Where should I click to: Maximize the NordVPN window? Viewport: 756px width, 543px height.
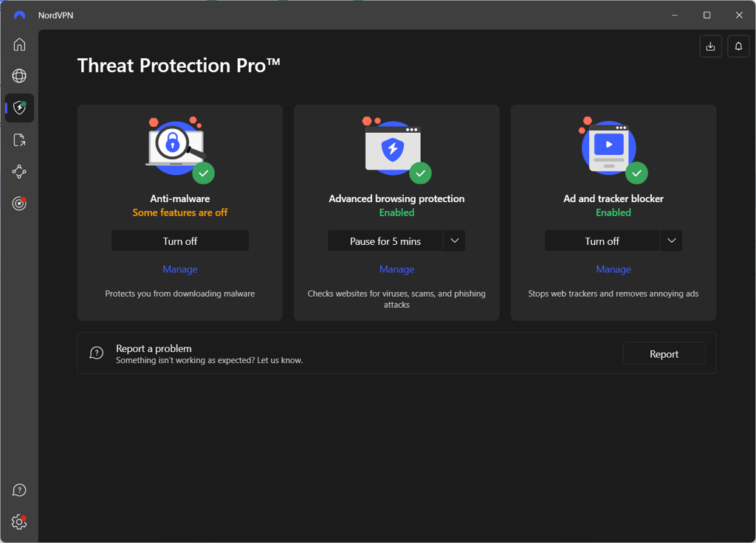707,15
